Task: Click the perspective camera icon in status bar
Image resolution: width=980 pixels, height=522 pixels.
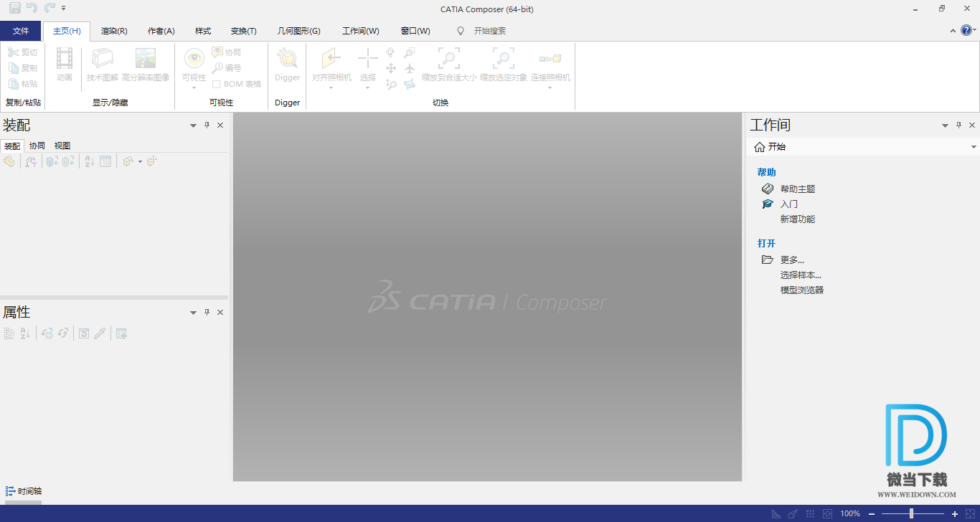Action: (793, 514)
